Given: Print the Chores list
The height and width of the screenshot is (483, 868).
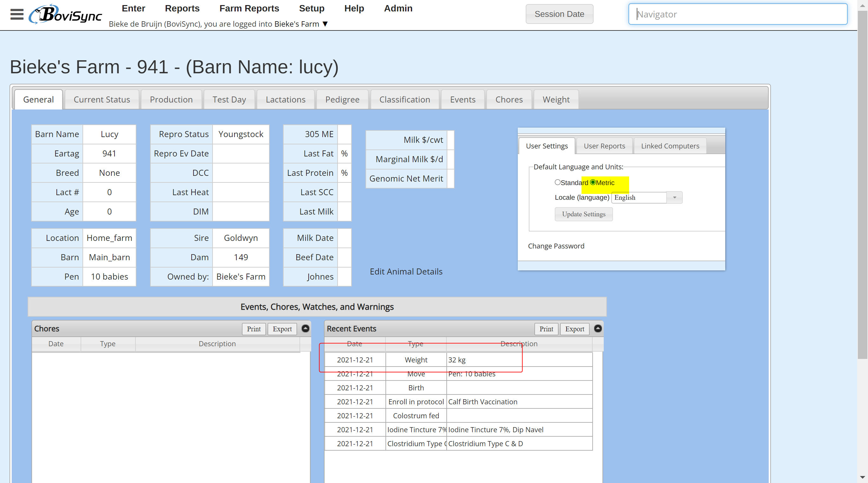Looking at the screenshot, I should tap(253, 329).
